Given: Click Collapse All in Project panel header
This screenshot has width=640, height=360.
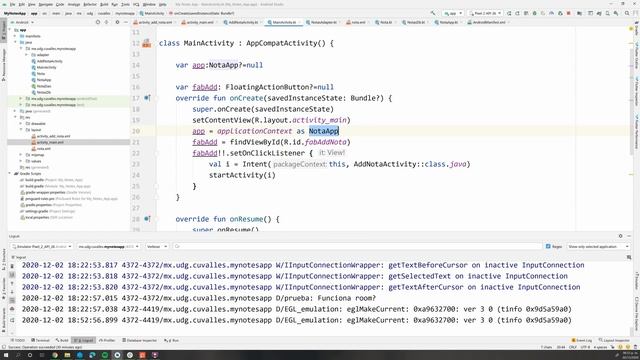Looking at the screenshot, I should [107, 22].
